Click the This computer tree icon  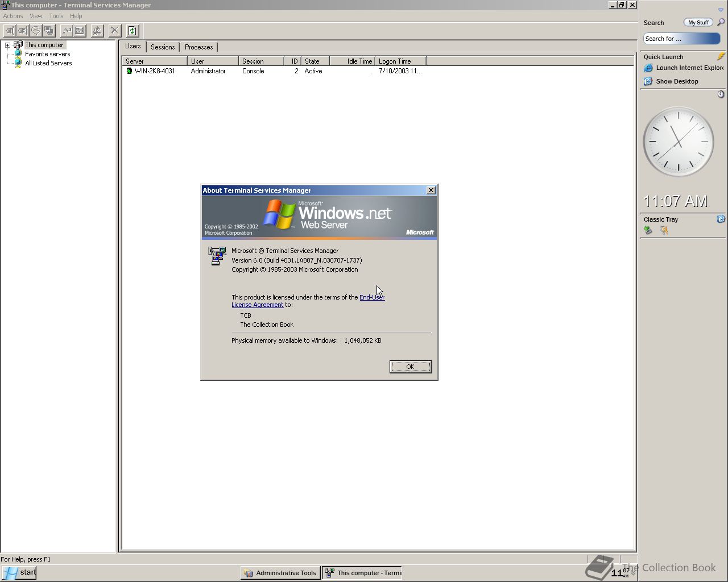click(x=18, y=45)
